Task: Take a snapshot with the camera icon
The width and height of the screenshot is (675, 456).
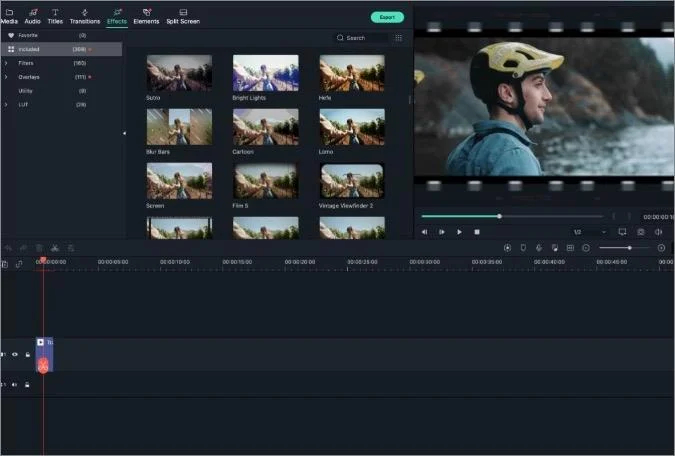Action: pyautogui.click(x=641, y=232)
